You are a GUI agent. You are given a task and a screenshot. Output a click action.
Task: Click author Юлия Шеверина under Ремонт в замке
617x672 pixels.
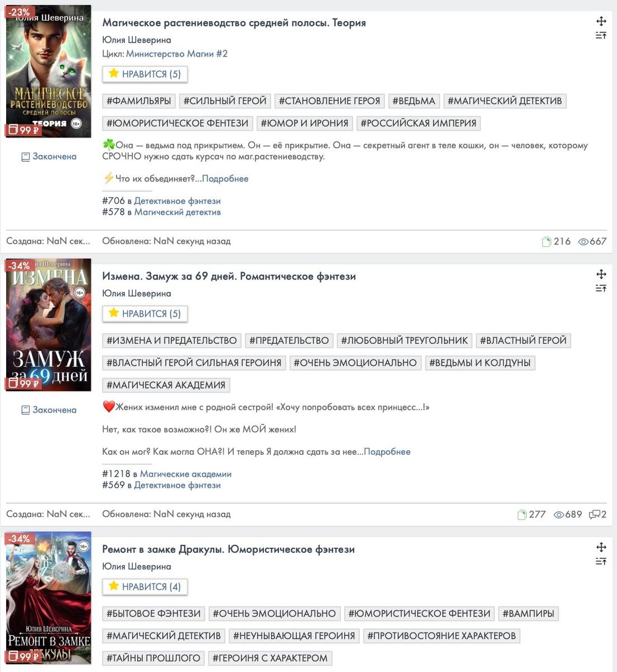136,566
